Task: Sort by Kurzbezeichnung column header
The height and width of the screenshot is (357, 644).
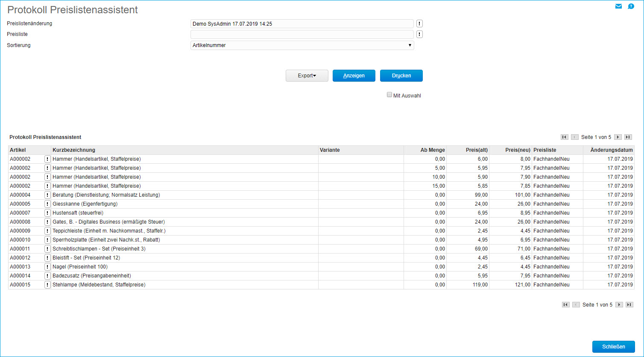Action: [74, 150]
